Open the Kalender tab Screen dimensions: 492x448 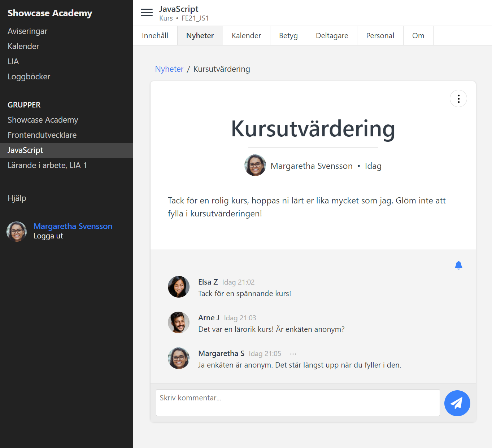(246, 36)
